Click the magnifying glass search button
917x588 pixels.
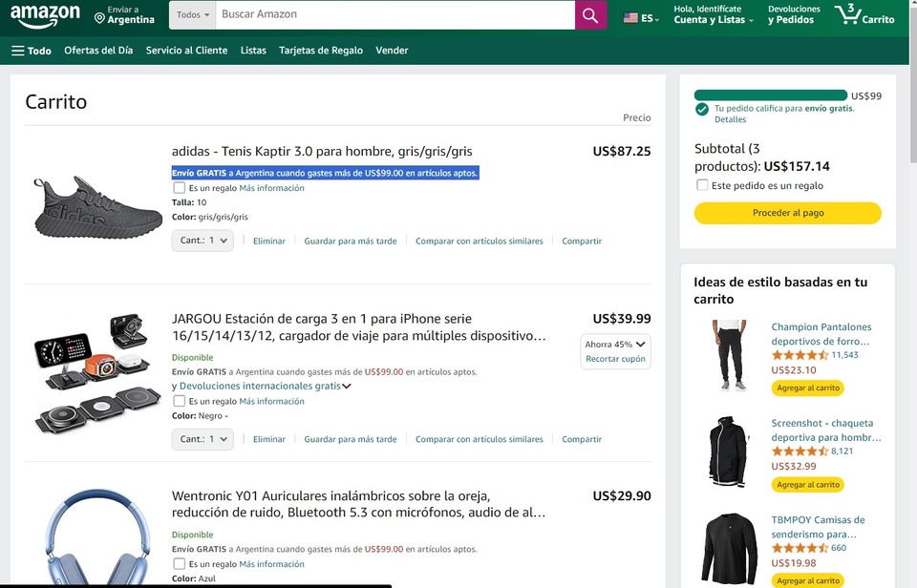590,15
